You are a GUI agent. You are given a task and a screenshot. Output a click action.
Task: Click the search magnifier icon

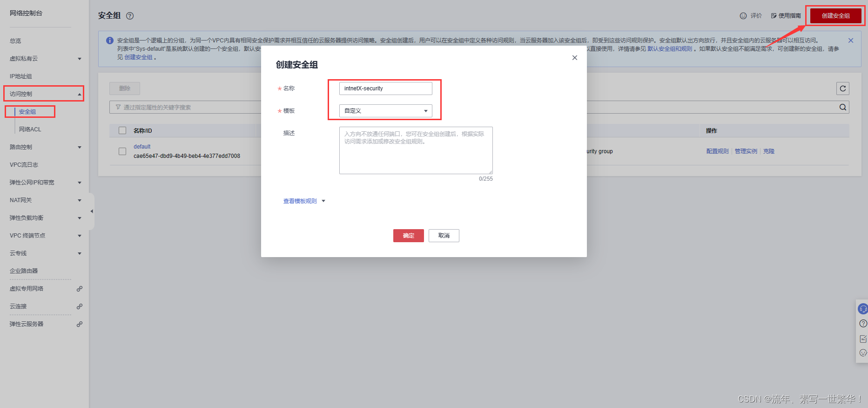pyautogui.click(x=843, y=107)
